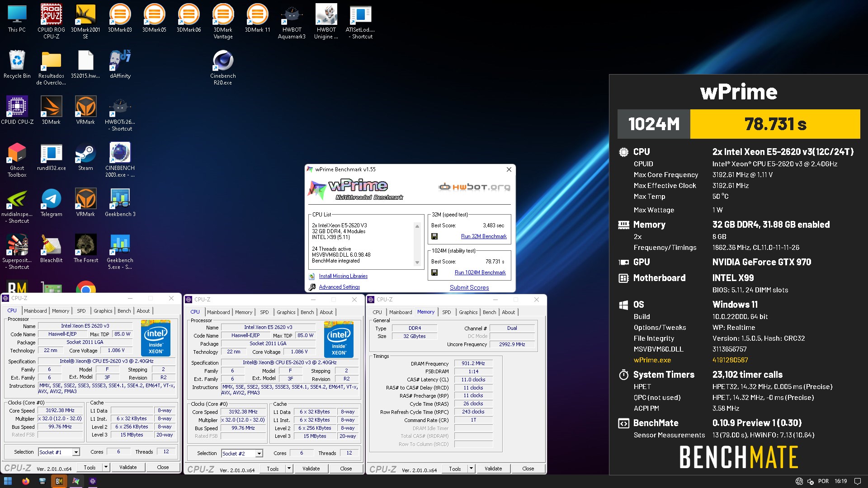Image resolution: width=868 pixels, height=488 pixels.
Task: Open Geekbench 3 desktop icon
Action: coord(120,202)
